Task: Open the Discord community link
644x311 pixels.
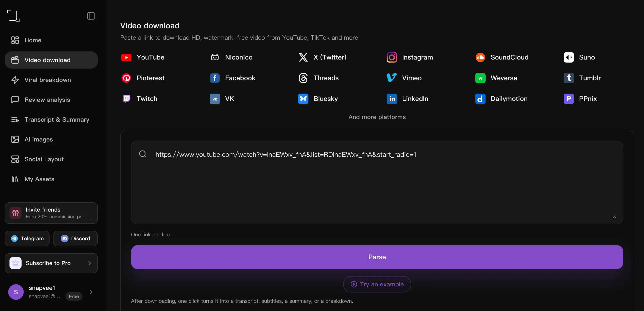Action: (x=75, y=239)
